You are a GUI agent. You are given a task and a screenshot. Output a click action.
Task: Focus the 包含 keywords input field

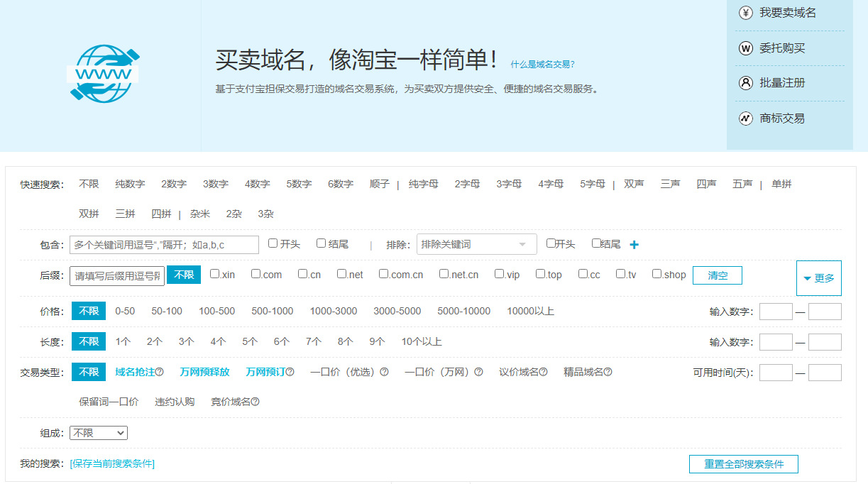click(x=164, y=245)
